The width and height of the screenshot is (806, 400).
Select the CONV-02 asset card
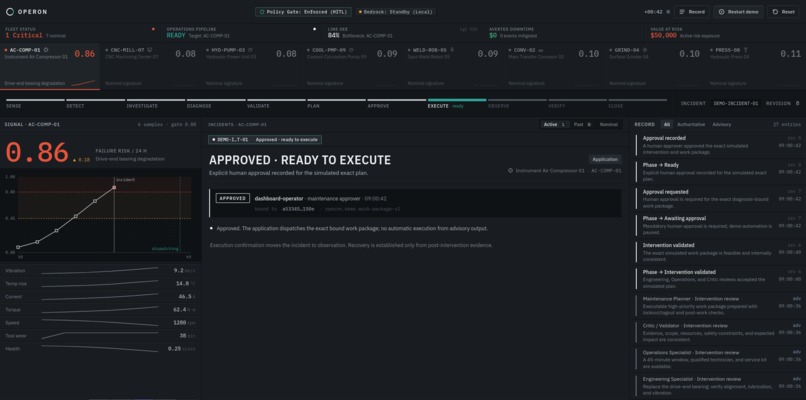pos(554,66)
